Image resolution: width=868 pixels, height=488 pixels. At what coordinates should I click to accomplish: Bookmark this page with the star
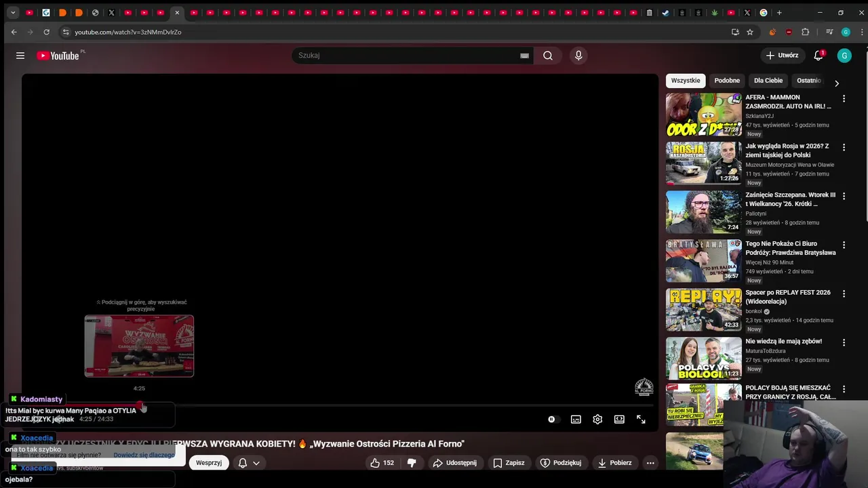pos(750,32)
